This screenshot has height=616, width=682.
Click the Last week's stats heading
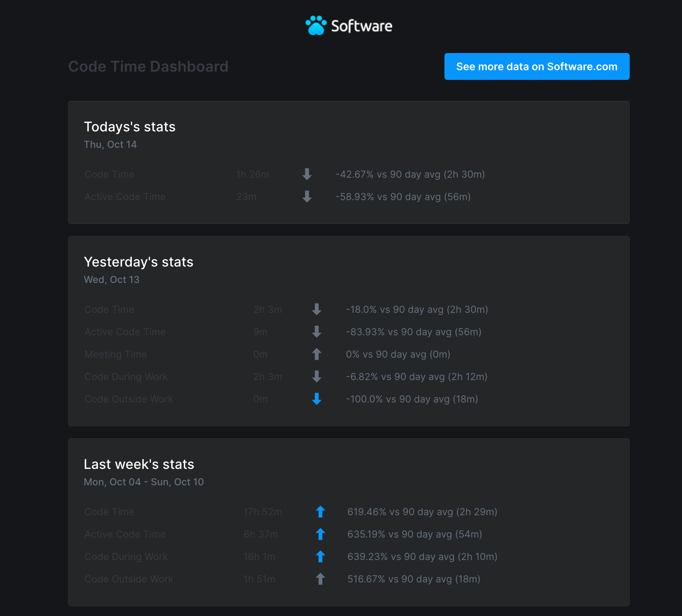click(x=139, y=464)
